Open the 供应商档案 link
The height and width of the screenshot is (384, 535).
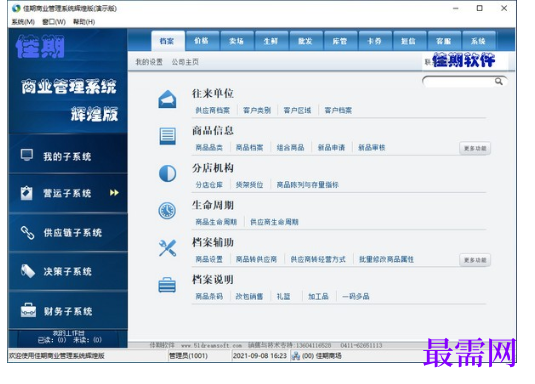coord(213,110)
